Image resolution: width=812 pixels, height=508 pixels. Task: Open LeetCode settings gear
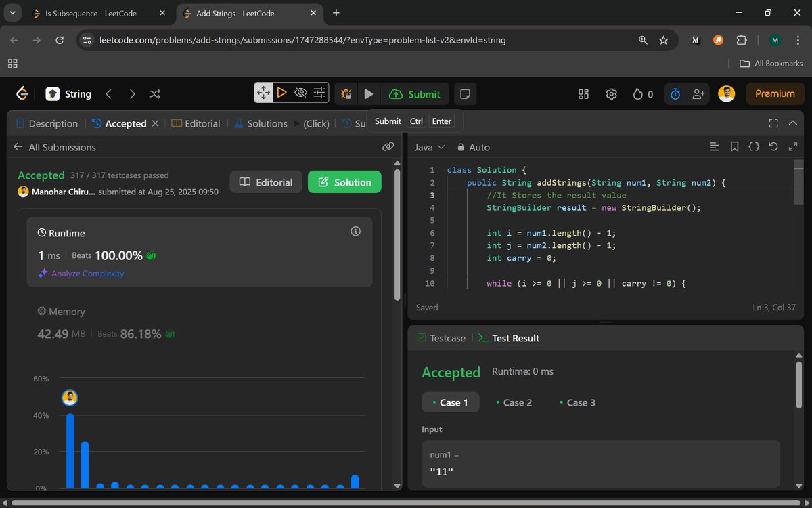(612, 94)
